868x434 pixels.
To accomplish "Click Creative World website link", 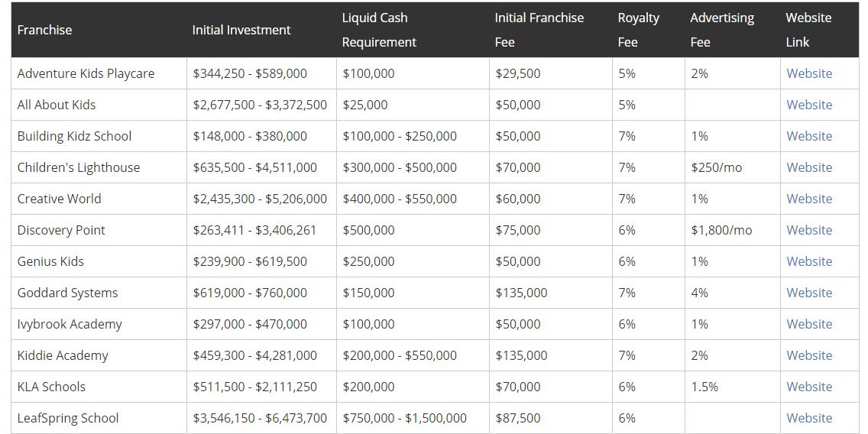I will (x=809, y=199).
